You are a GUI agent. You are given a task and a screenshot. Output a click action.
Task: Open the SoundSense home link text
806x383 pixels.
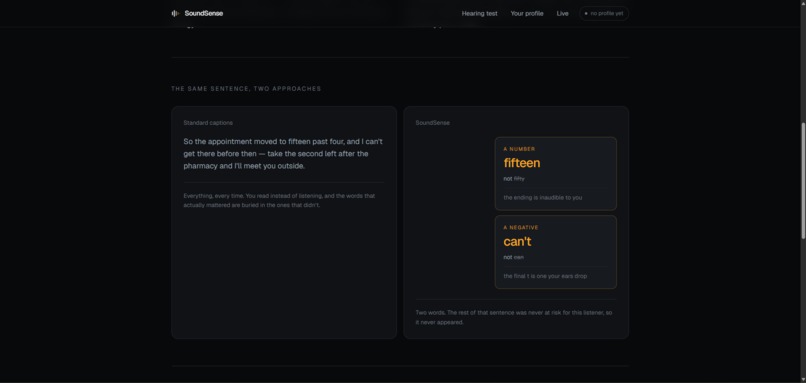tap(204, 13)
